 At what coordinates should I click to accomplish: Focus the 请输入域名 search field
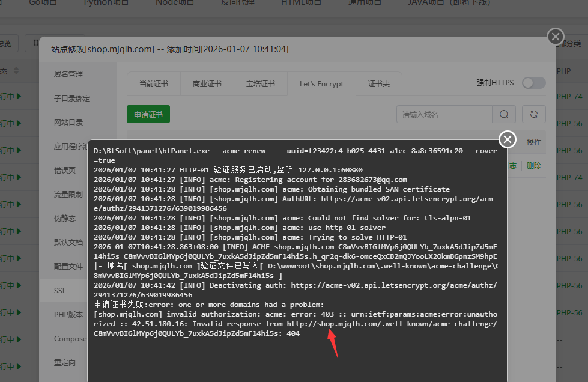(444, 114)
